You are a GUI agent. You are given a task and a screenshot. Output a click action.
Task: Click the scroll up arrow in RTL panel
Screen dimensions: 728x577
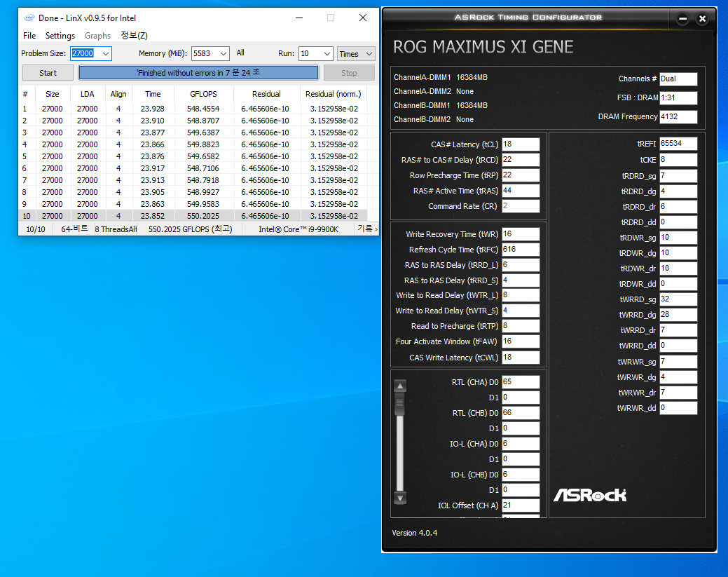(400, 386)
